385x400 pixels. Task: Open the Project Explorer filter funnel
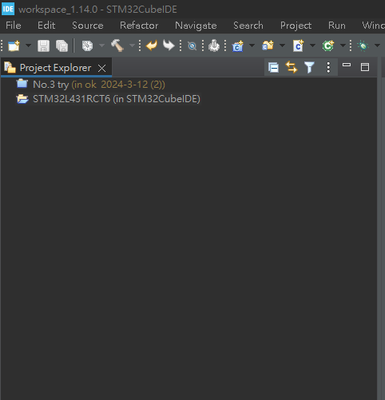click(x=310, y=67)
